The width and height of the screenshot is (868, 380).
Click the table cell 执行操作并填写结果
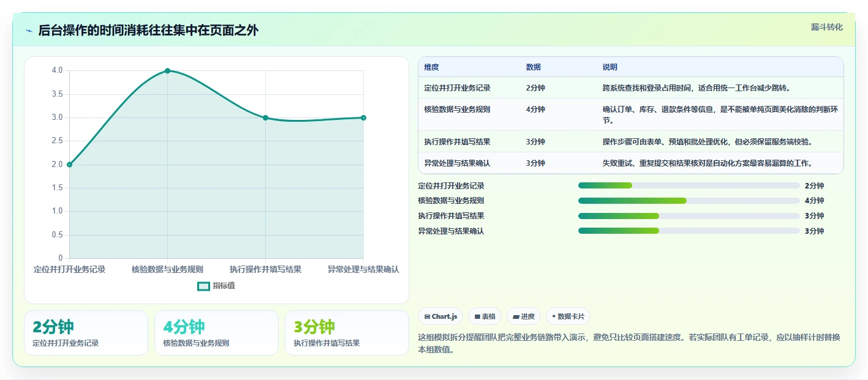pos(457,142)
